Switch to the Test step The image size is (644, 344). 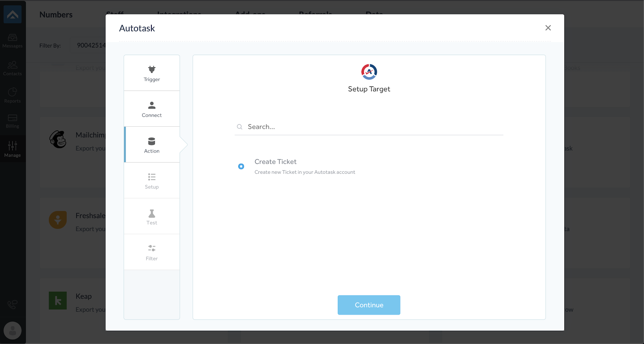[x=152, y=216]
